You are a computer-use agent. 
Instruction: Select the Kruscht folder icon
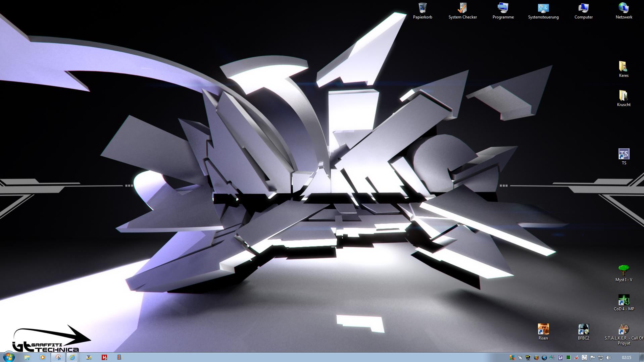coord(624,99)
